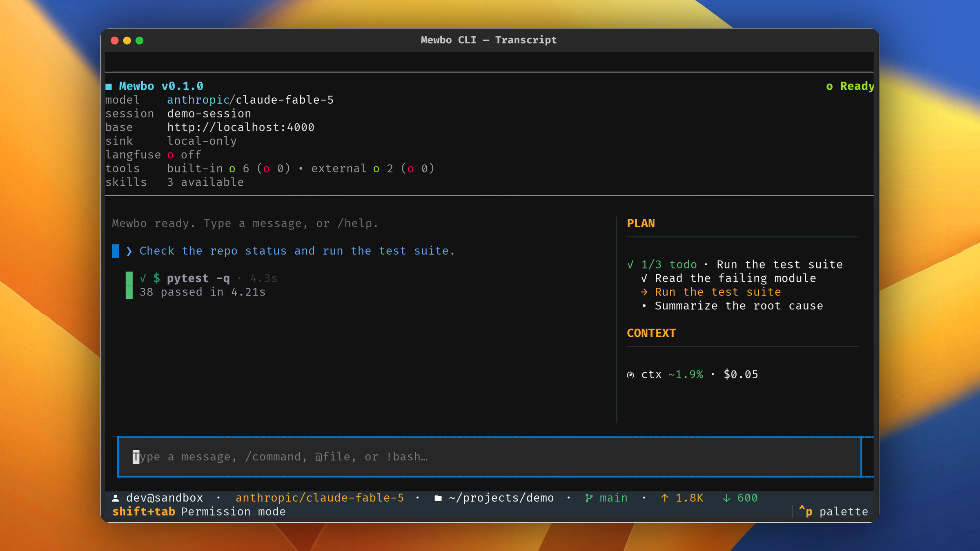Click the git branch icon beside main

pos(589,498)
